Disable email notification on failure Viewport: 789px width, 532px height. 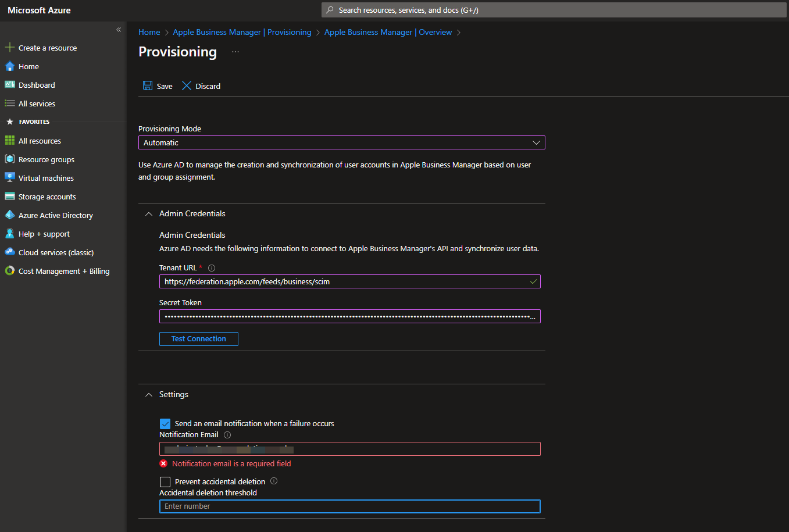pyautogui.click(x=165, y=423)
